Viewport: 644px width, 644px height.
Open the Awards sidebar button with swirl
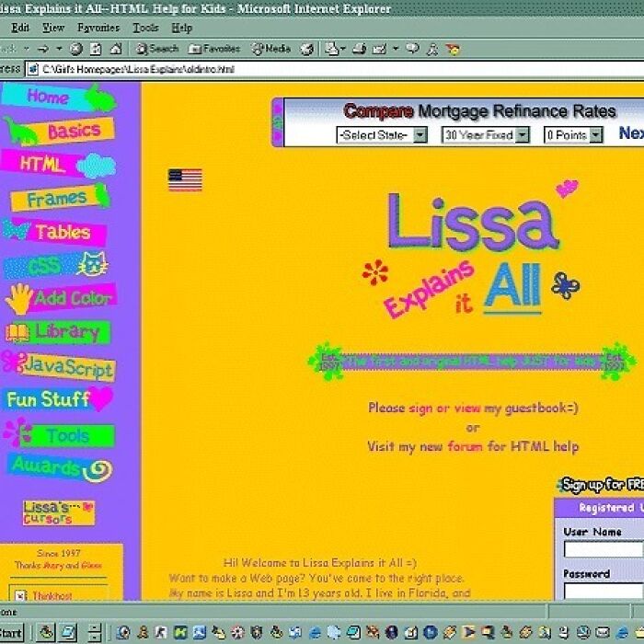tap(60, 467)
